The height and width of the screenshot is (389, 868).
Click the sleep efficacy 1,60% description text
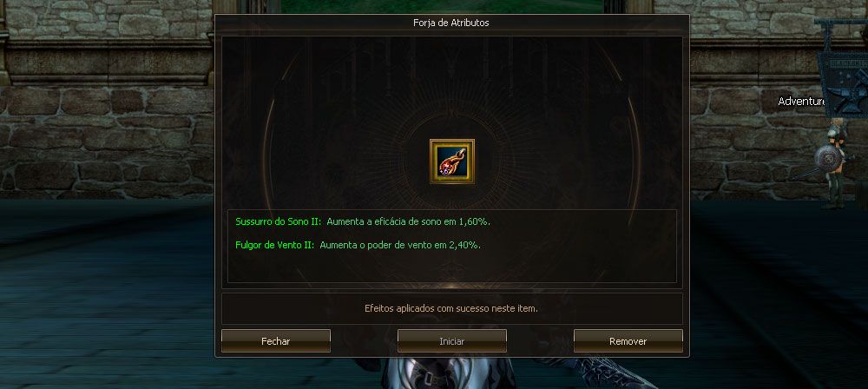tap(409, 221)
